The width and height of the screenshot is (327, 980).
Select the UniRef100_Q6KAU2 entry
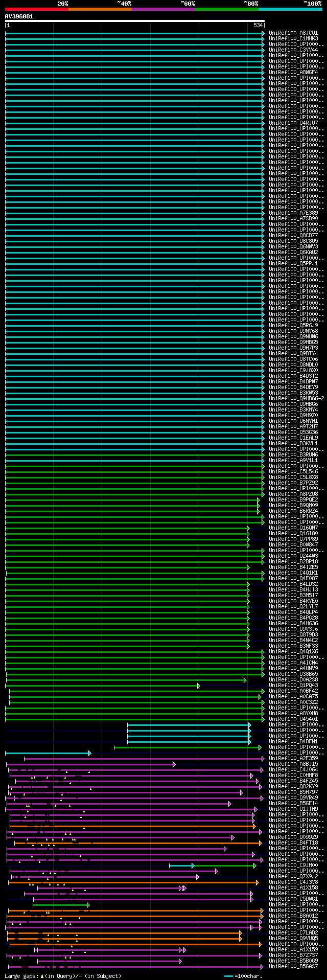293,252
